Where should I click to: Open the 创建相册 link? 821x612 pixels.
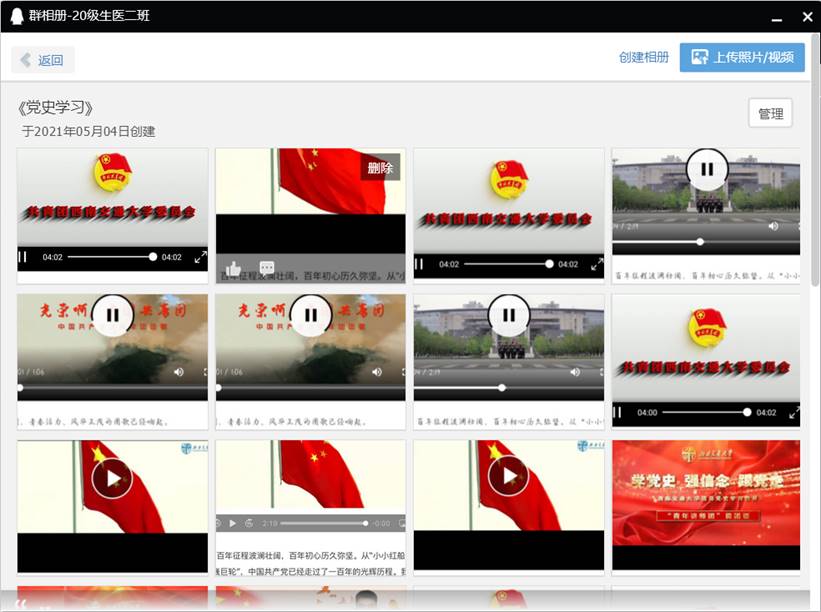tap(643, 58)
